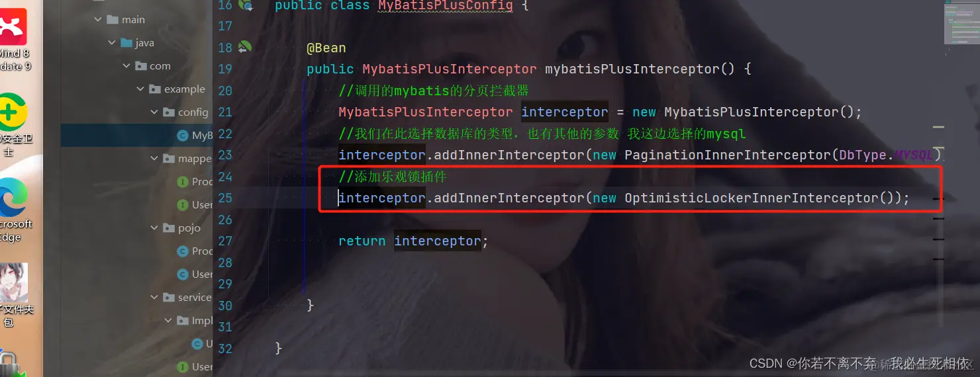Click the padlock icon at the desktop bottom

tap(8, 364)
